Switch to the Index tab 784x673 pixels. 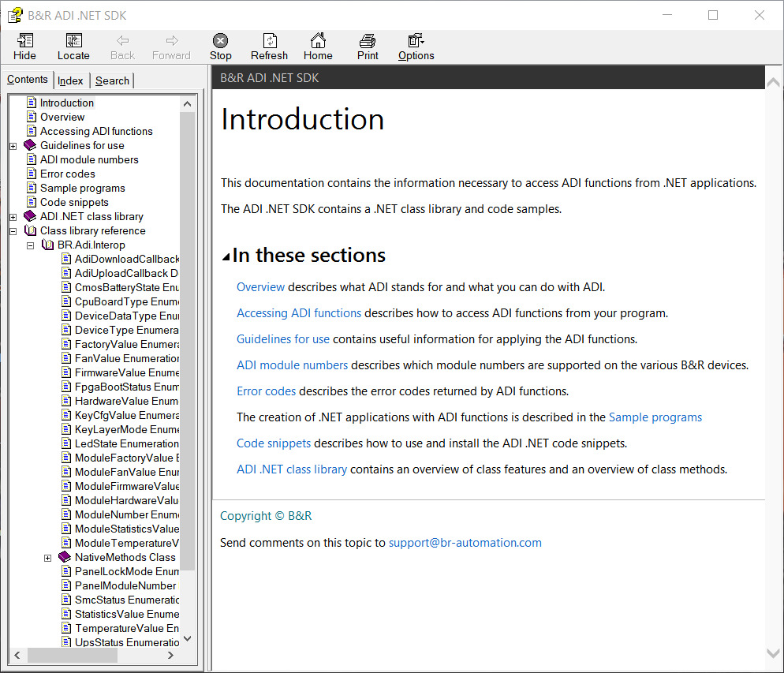(70, 80)
